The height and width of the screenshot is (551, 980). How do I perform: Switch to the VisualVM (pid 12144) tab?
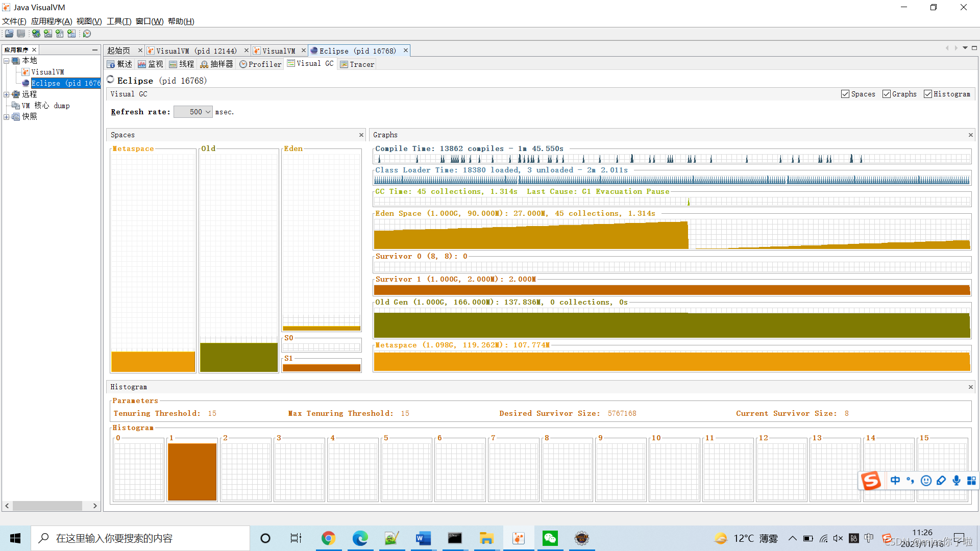(194, 51)
